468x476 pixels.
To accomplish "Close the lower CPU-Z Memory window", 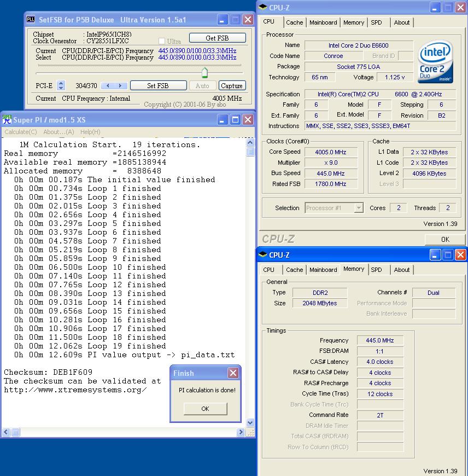I will click(x=461, y=255).
